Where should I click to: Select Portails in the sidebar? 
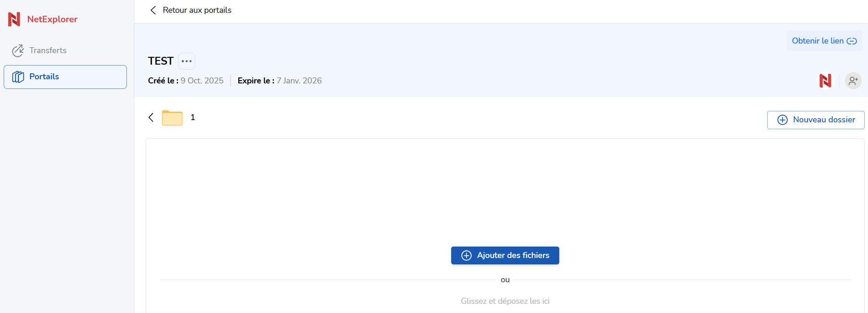(x=44, y=77)
